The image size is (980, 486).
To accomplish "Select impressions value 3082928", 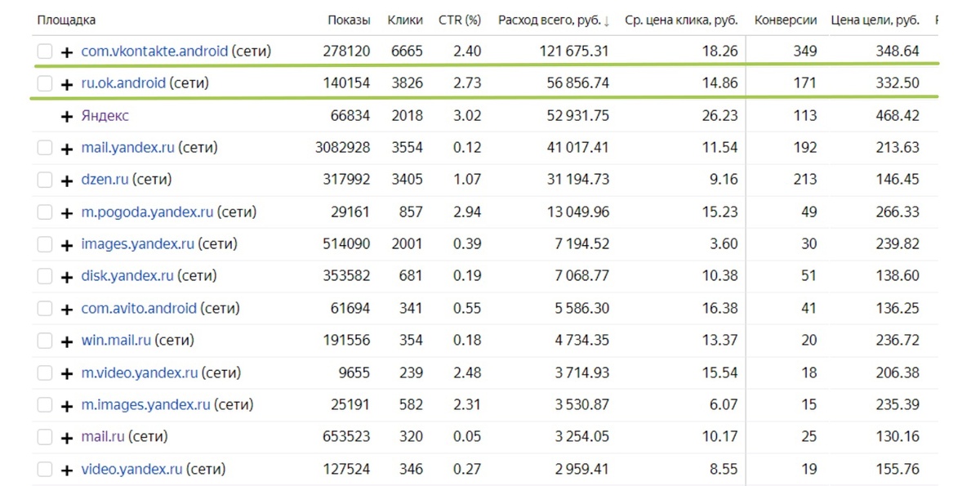I will (x=342, y=148).
